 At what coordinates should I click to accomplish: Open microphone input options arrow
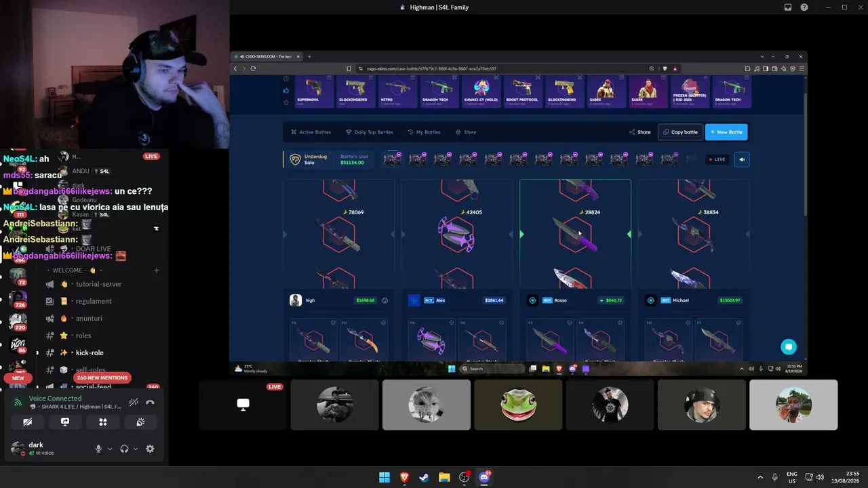(109, 449)
